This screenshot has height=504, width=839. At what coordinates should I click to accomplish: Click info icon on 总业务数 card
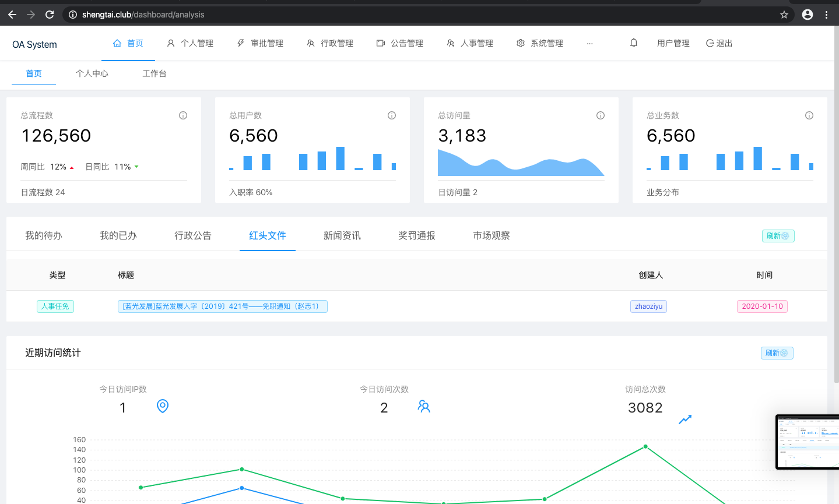tap(809, 115)
